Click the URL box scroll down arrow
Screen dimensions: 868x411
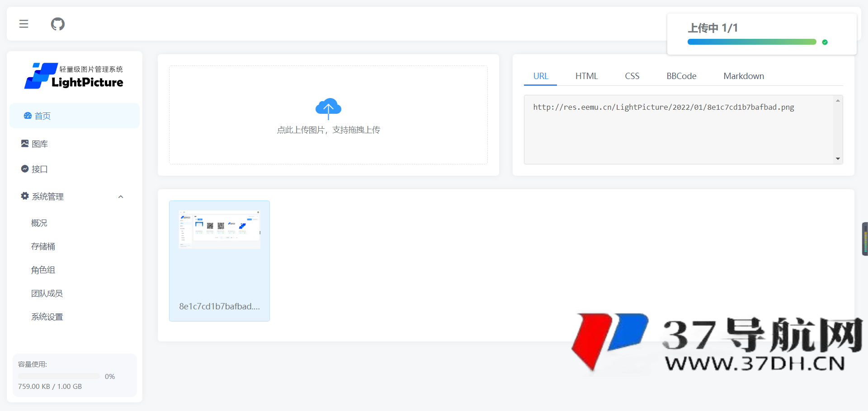(838, 159)
